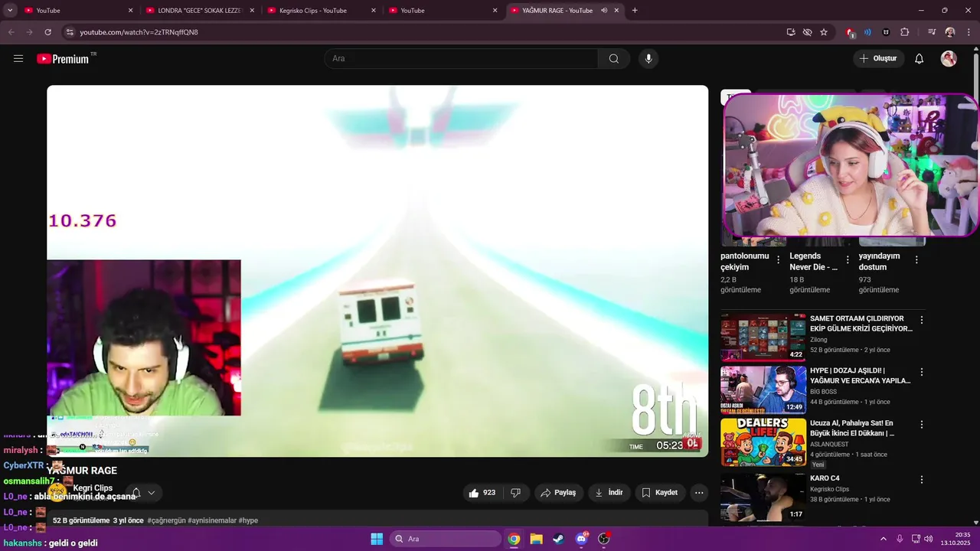This screenshot has width=980, height=551.
Task: Open options for Legends Never Die video
Action: click(x=848, y=260)
